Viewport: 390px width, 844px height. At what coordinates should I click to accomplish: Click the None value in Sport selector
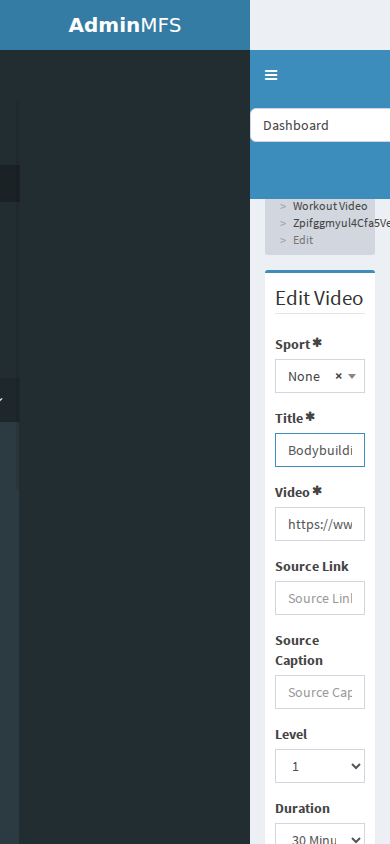[x=304, y=376]
